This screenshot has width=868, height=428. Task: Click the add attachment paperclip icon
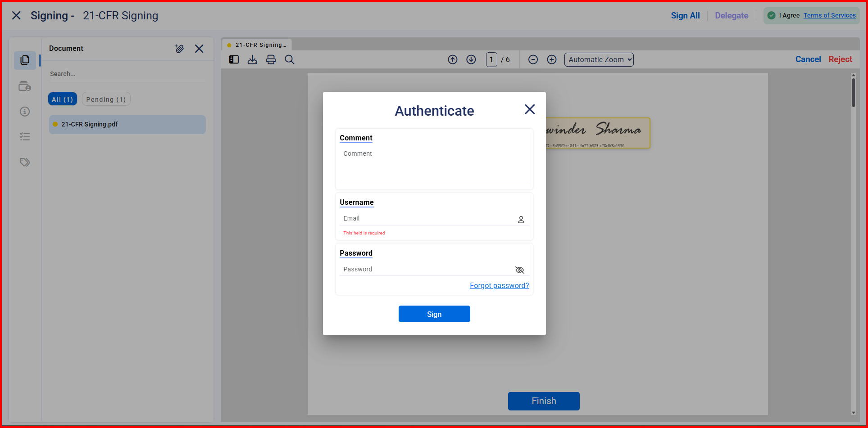179,49
